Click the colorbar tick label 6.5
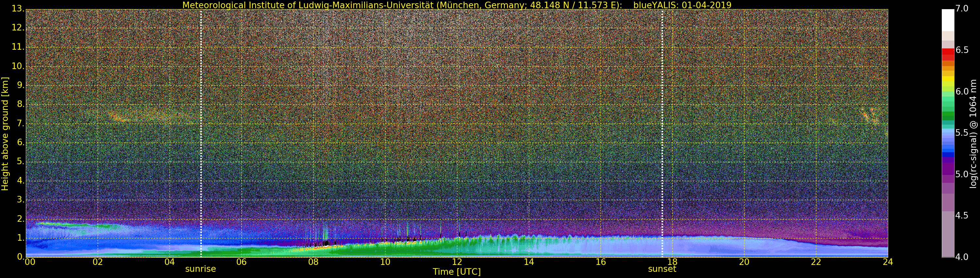Screen dimensions: 980x278 pos(962,50)
